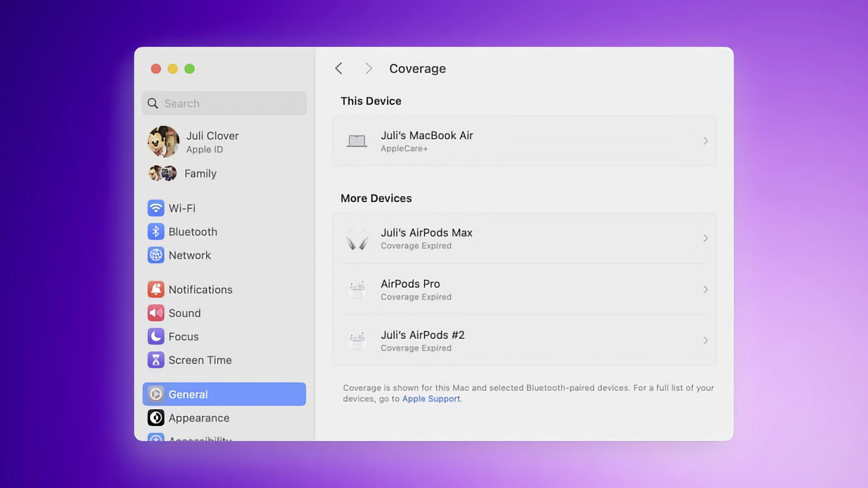868x488 pixels.
Task: Expand the AirPods Pro coverage chevron
Action: click(705, 289)
